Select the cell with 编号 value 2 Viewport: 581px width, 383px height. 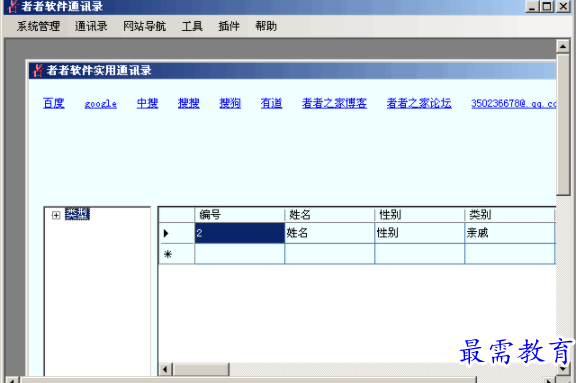point(240,233)
